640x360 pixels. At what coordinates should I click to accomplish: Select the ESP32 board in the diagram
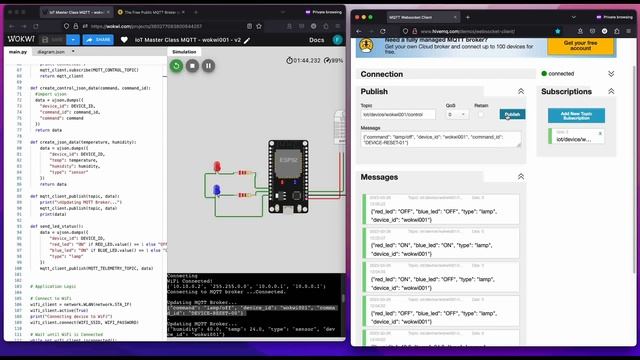pos(288,177)
